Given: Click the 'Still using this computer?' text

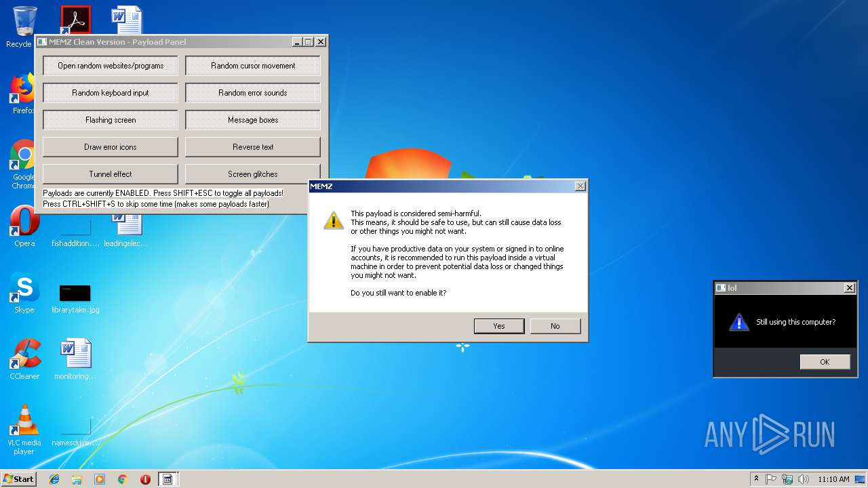Looking at the screenshot, I should pos(796,322).
